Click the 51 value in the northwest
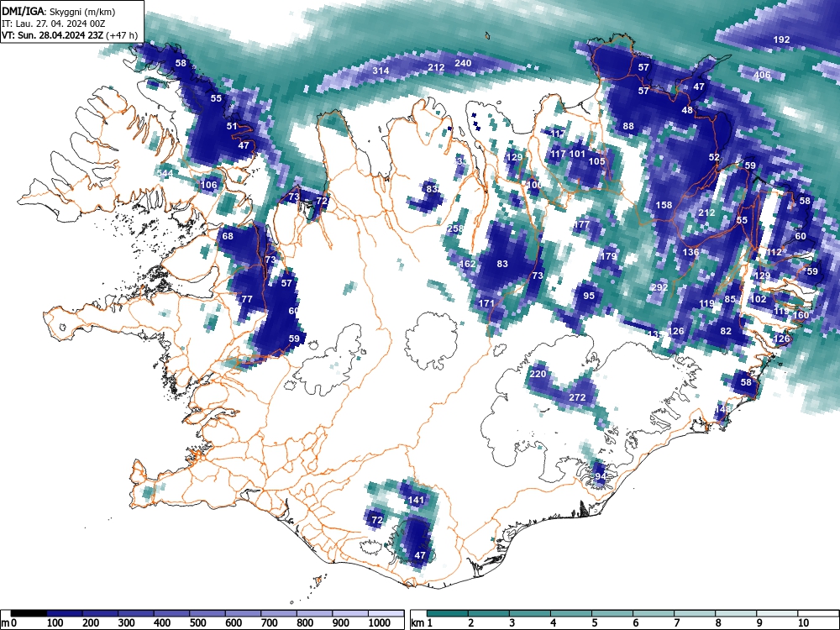Screen dimensions: 840x630 (232, 126)
